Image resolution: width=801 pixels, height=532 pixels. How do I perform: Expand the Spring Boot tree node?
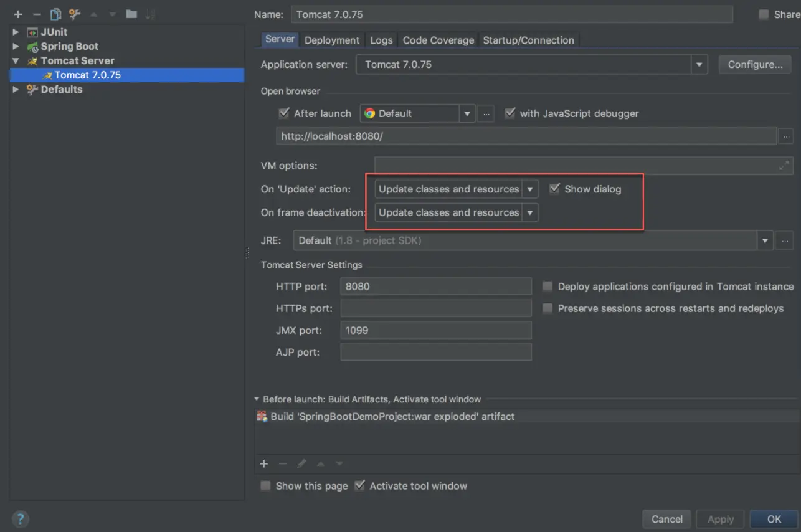pos(16,47)
